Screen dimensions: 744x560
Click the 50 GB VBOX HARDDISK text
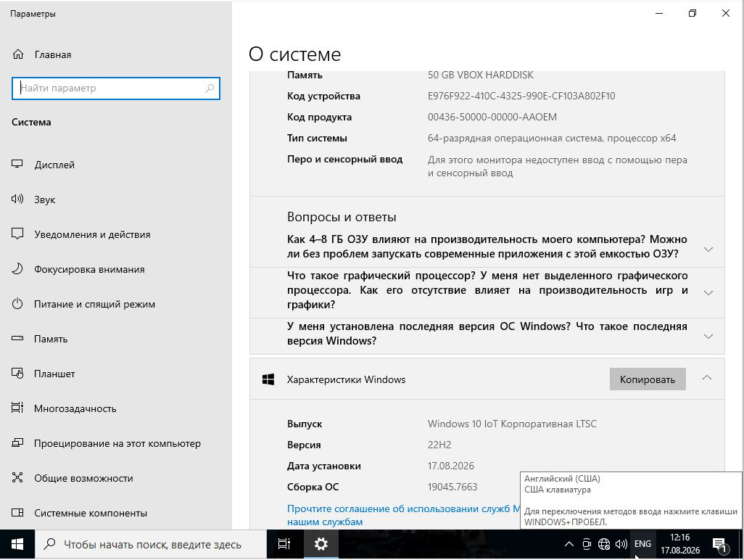[480, 75]
